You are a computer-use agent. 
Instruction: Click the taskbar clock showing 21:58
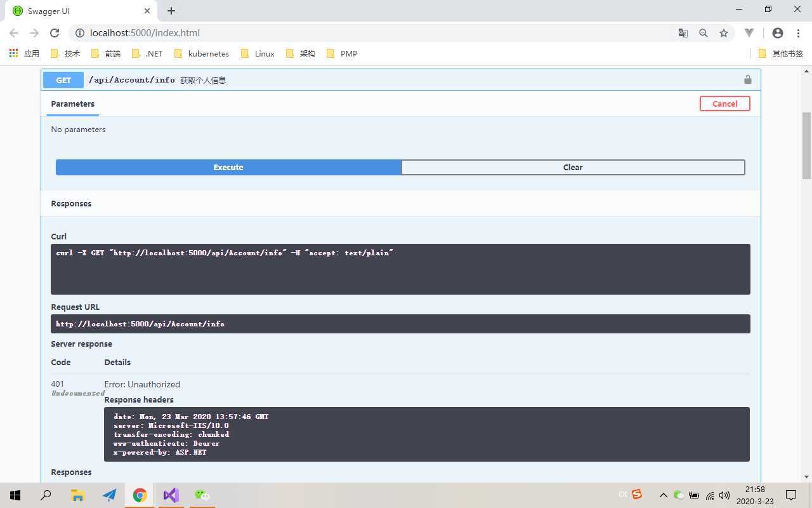click(x=755, y=495)
